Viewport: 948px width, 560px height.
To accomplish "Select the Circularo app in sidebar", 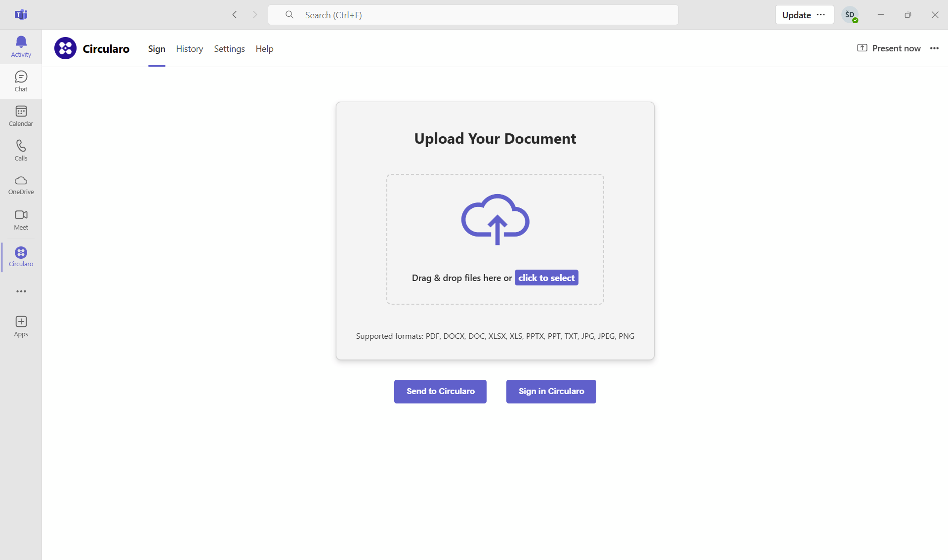I will pyautogui.click(x=21, y=257).
